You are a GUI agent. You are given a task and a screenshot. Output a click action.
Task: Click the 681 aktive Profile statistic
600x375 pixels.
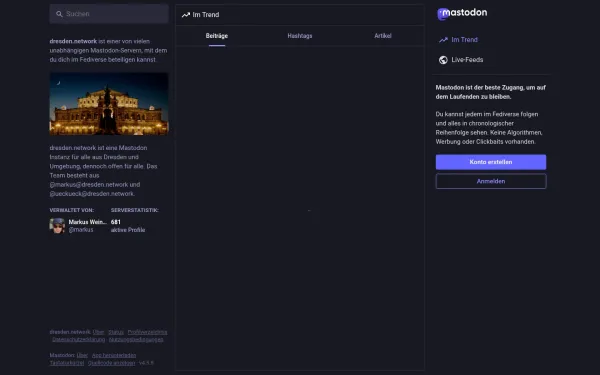click(128, 226)
